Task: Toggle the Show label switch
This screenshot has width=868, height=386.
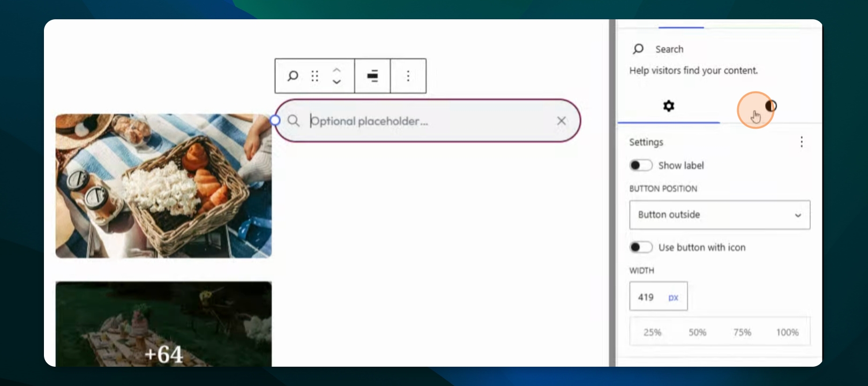Action: coord(641,165)
